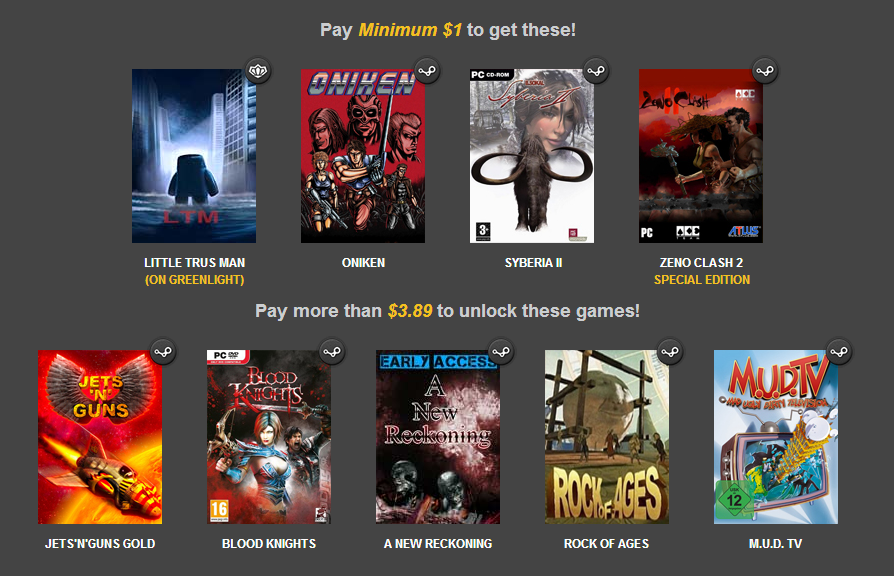Screen dimensions: 894x576
Task: Select the Syberia II box art
Action: (531, 156)
